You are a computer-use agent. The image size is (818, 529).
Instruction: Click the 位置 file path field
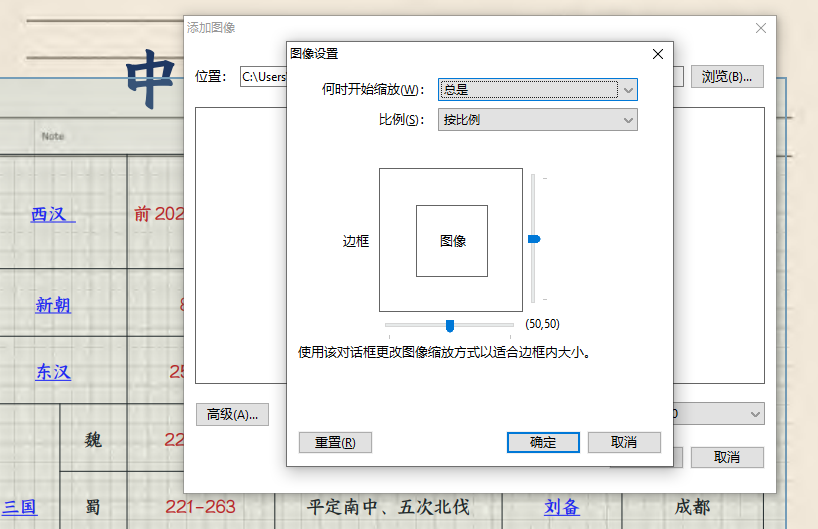tap(263, 77)
